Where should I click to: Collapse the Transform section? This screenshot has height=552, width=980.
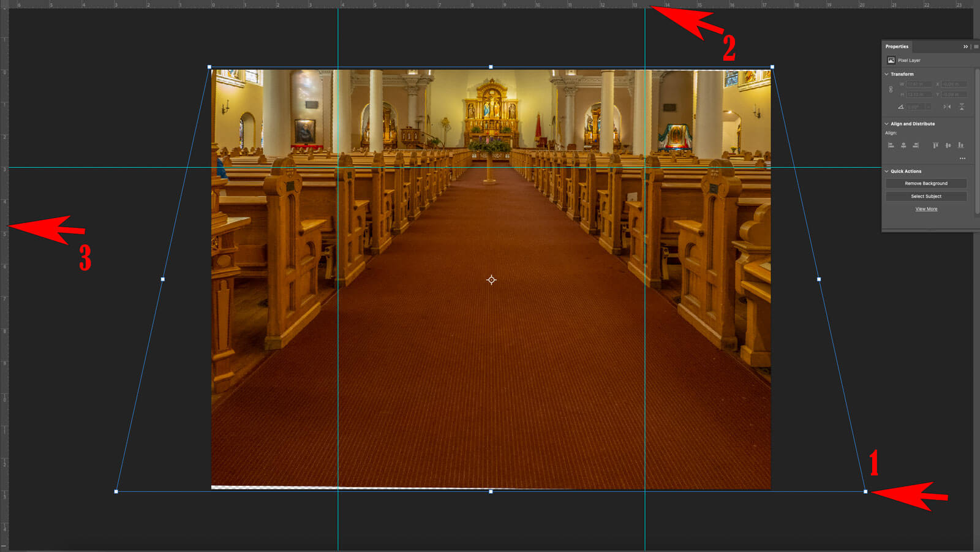pyautogui.click(x=886, y=74)
